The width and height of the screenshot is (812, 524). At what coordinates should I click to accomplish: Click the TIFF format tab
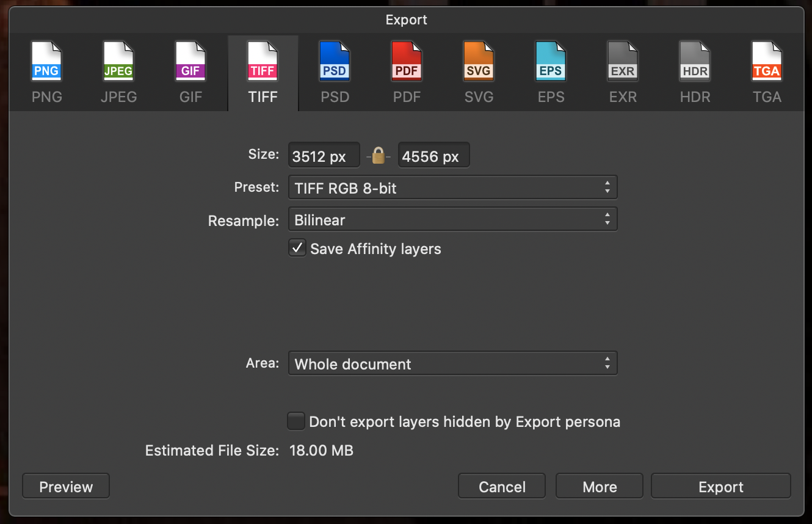click(263, 73)
